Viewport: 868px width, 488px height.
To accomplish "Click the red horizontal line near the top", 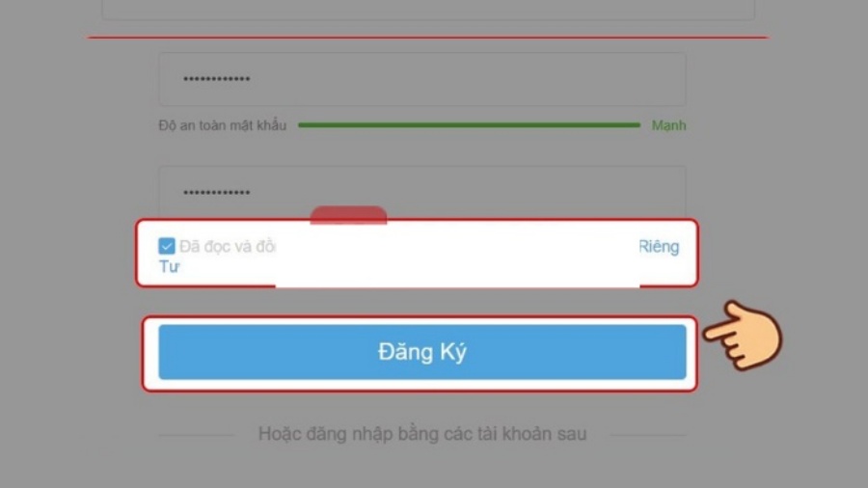I will 428,37.
